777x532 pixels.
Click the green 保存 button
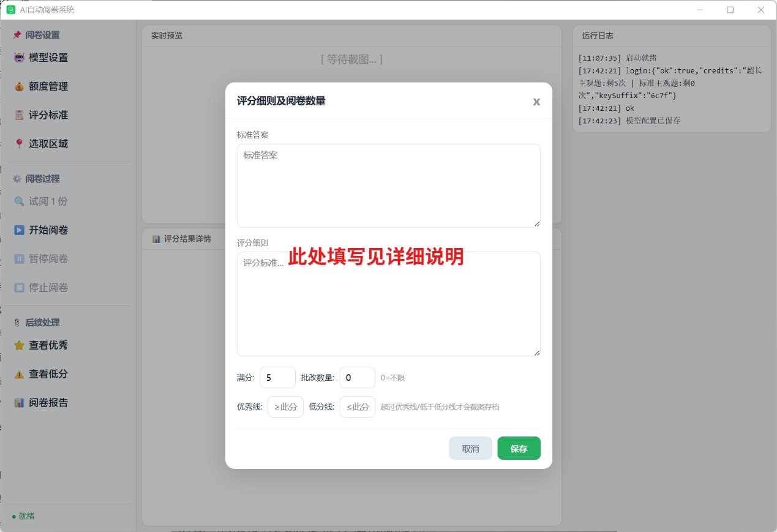[x=519, y=448]
